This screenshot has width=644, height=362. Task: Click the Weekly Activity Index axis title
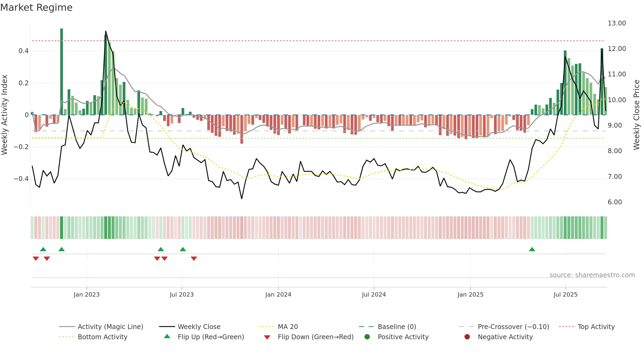(5, 115)
